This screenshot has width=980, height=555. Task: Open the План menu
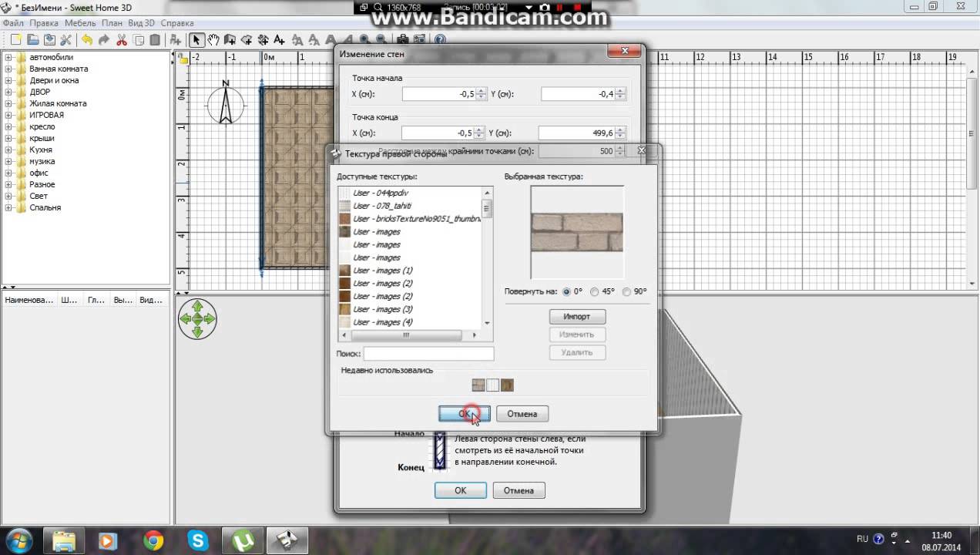[112, 23]
